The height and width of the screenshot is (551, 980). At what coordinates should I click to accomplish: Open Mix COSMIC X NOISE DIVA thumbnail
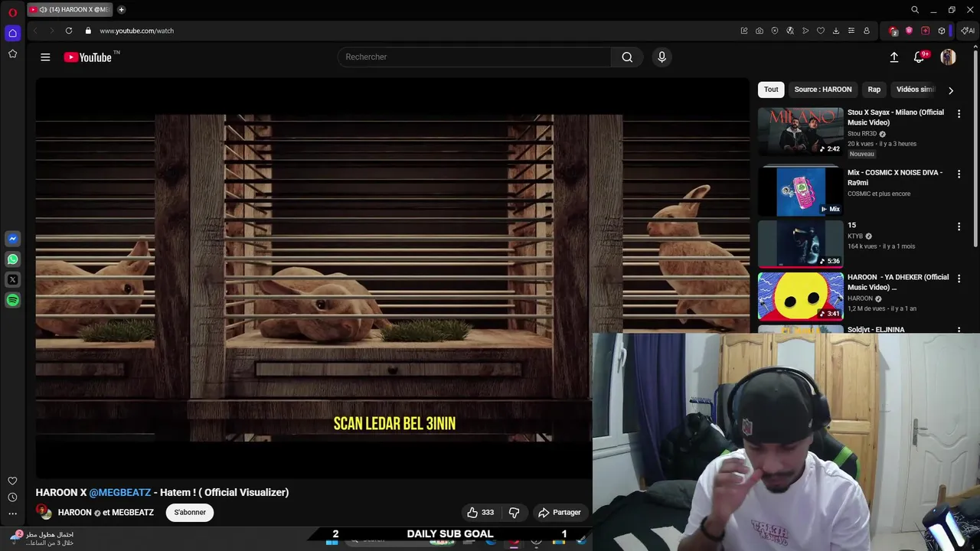pyautogui.click(x=800, y=191)
